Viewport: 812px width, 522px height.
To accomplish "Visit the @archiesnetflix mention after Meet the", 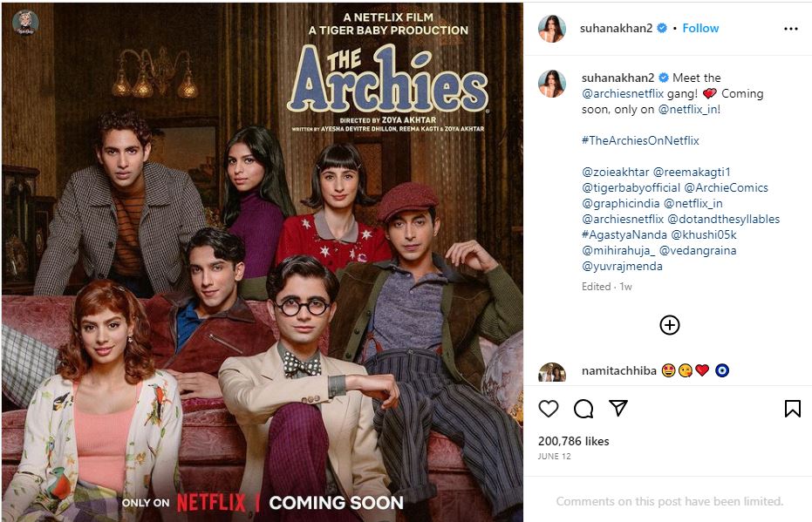I will [x=623, y=93].
